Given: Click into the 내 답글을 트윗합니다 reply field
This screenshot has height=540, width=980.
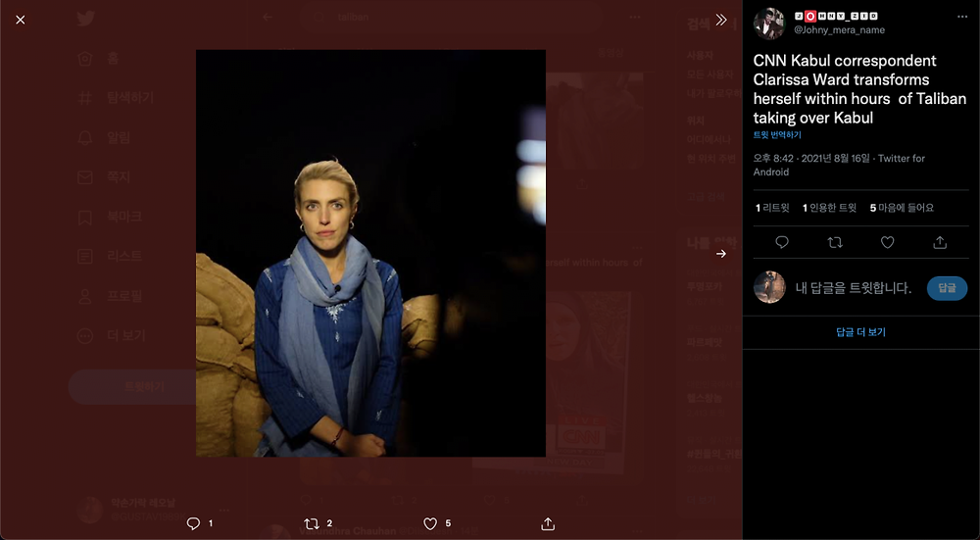Looking at the screenshot, I should tap(854, 288).
